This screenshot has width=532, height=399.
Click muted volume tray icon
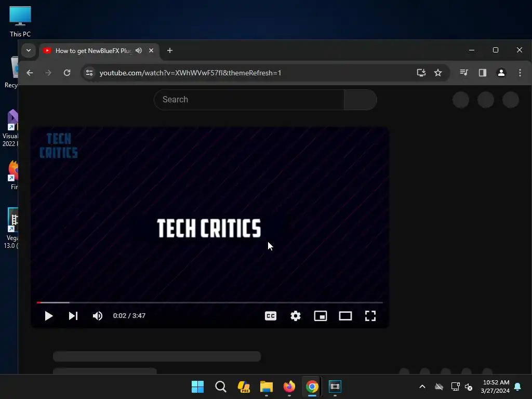pyautogui.click(x=469, y=387)
